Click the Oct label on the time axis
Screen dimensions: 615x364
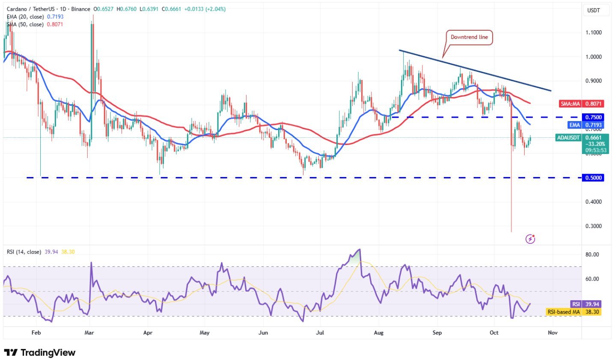494,332
